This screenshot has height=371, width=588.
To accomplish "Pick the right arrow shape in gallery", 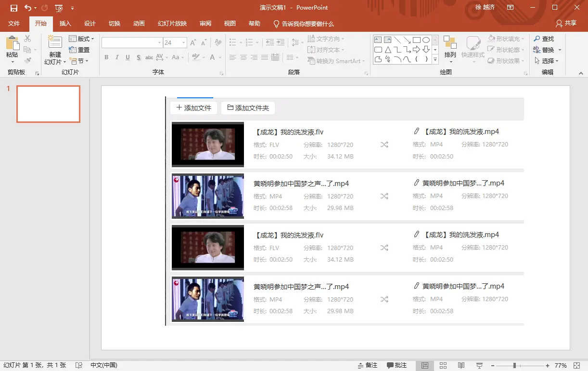I will coord(416,50).
